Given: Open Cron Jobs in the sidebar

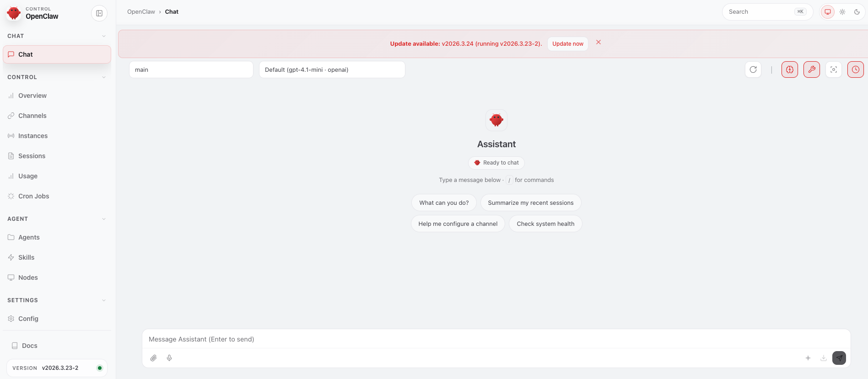Looking at the screenshot, I should point(33,196).
